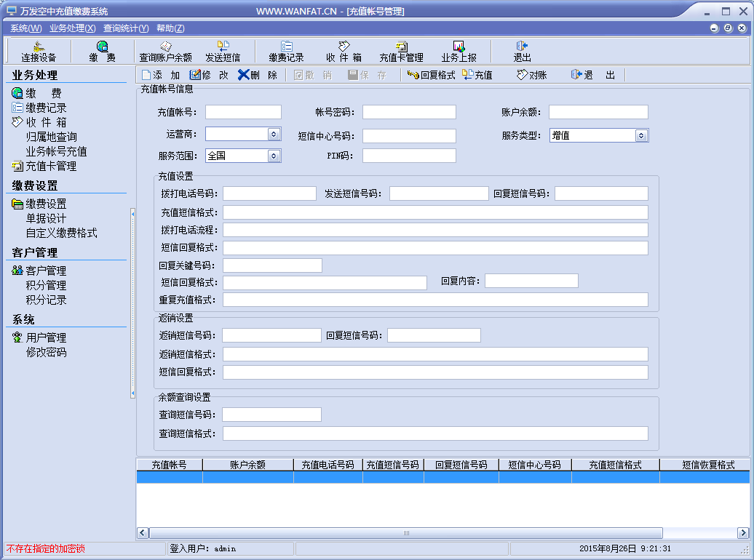
Task: Open 充值卡管理 in the sidebar
Action: click(44, 167)
